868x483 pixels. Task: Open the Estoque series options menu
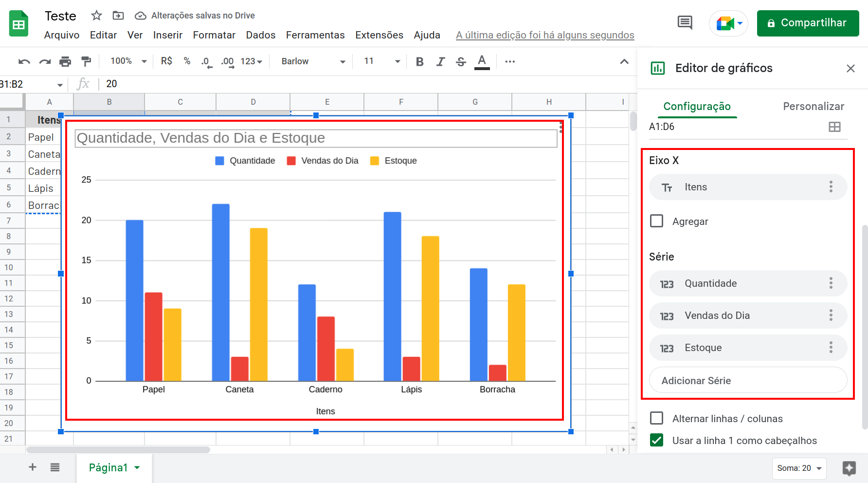click(x=831, y=347)
